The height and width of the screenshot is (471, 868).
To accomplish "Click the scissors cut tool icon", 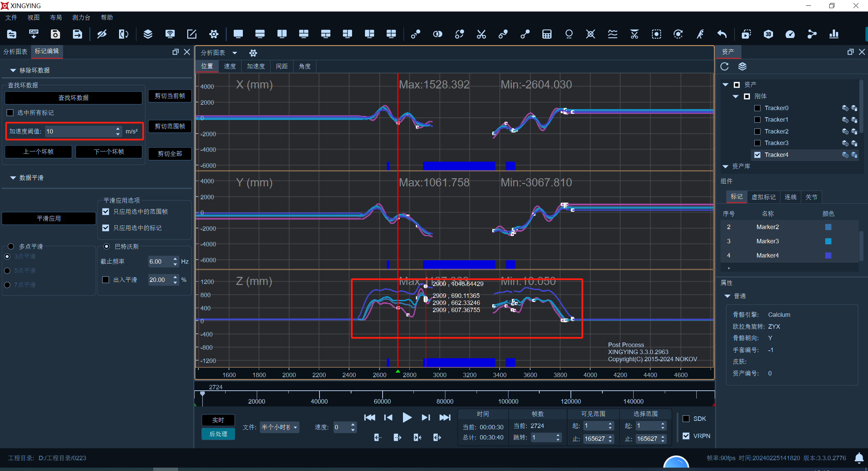I will click(481, 34).
